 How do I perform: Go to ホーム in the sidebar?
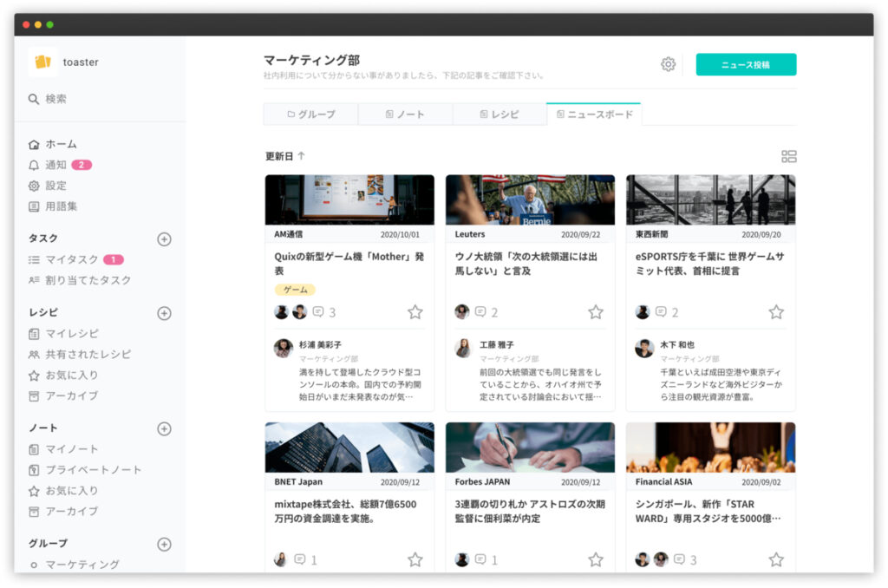[53, 144]
